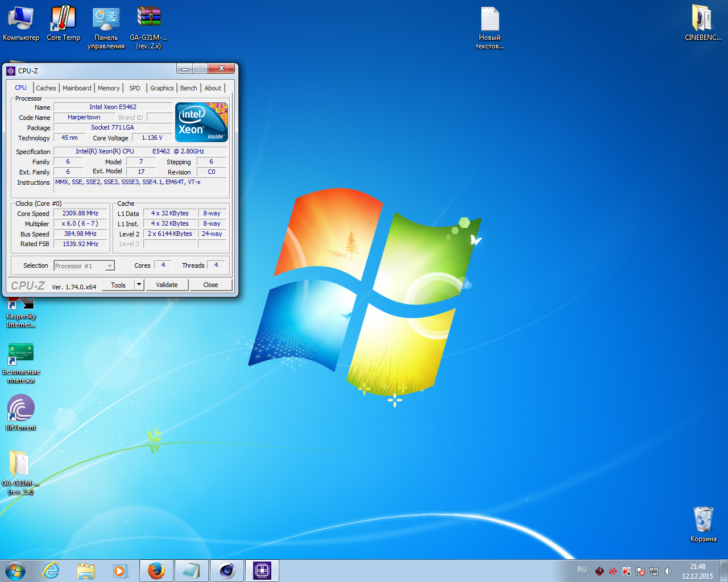The height and width of the screenshot is (582, 728).
Task: Select the GA-G31M WinRAR archive icon
Action: (148, 28)
